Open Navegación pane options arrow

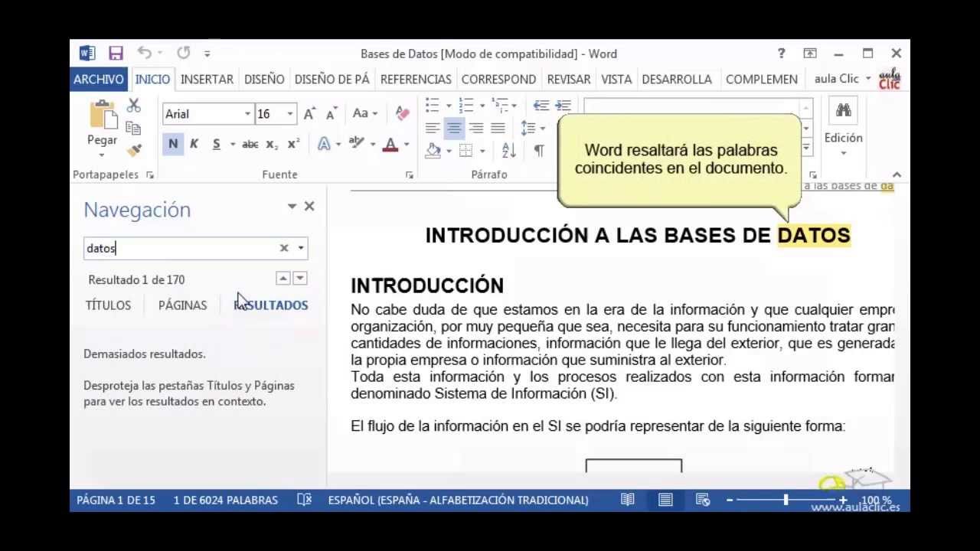[292, 207]
